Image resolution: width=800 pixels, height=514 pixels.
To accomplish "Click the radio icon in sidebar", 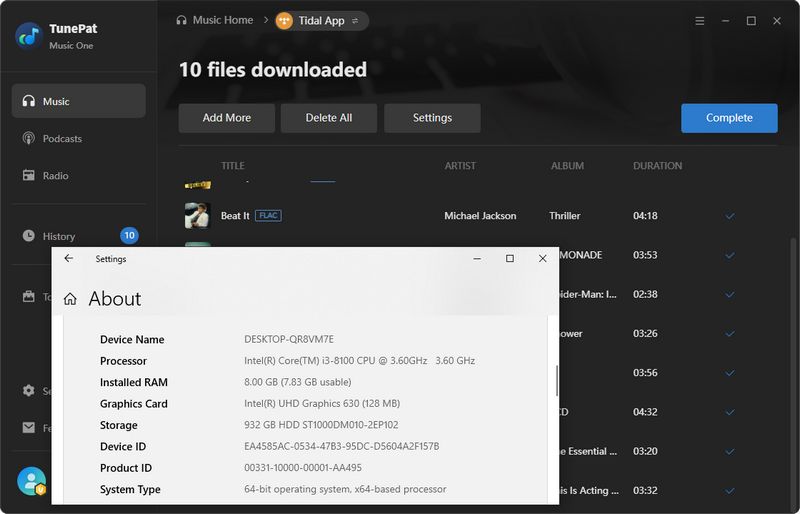I will coord(29,175).
